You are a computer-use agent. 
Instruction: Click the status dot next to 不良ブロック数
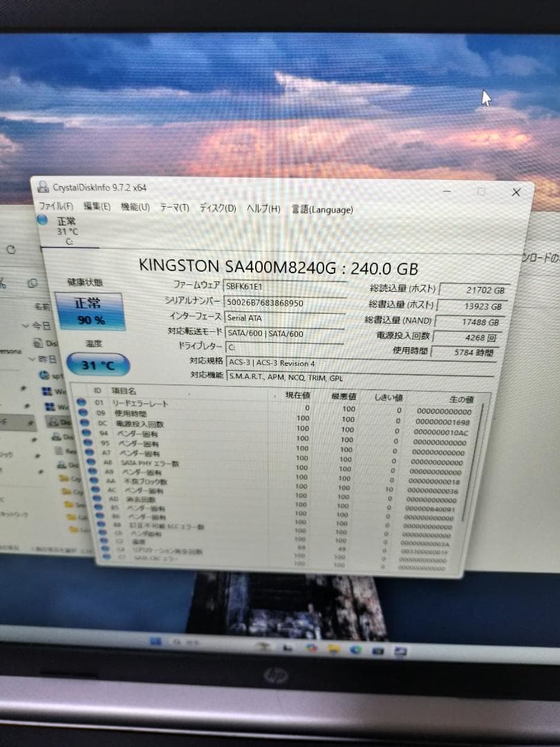[x=94, y=480]
